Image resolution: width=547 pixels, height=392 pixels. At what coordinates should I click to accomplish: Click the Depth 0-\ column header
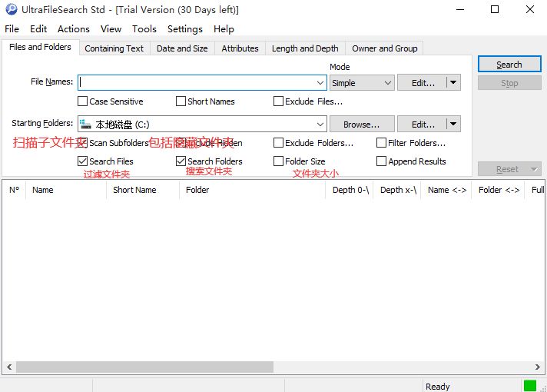[x=350, y=190]
